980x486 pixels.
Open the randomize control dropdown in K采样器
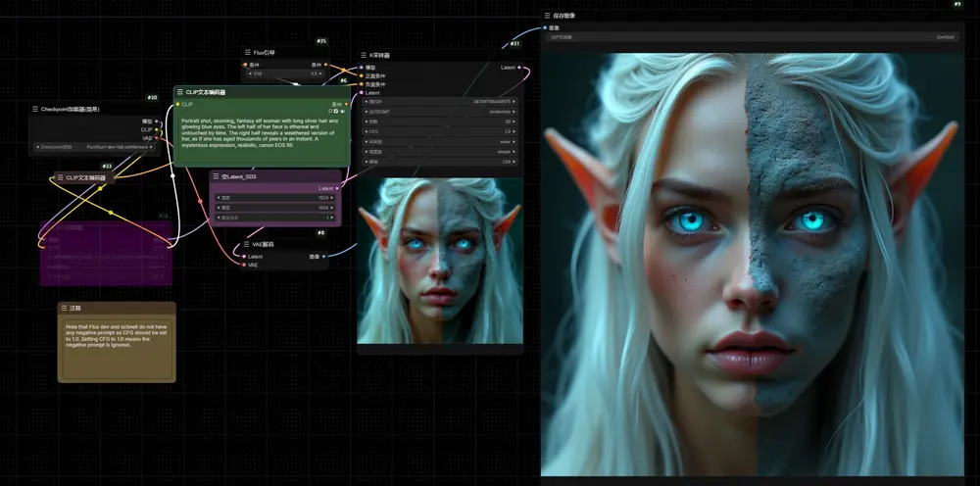click(440, 111)
